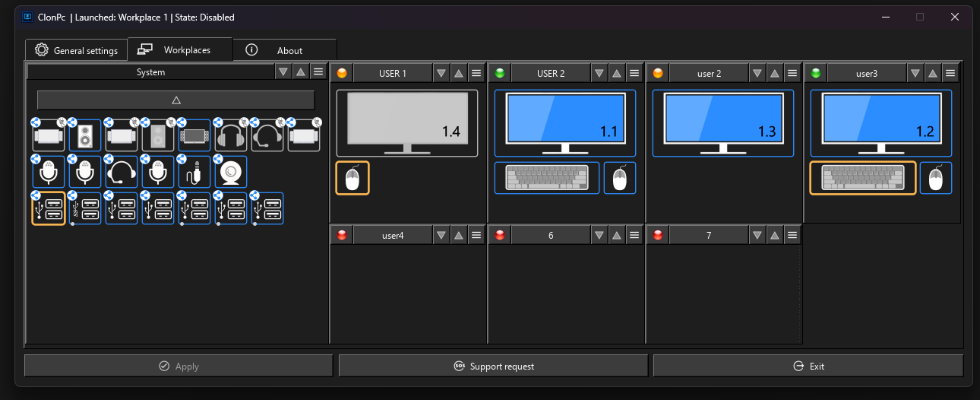This screenshot has width=980, height=400.
Task: Toggle workplace 6 red status light
Action: coord(500,236)
